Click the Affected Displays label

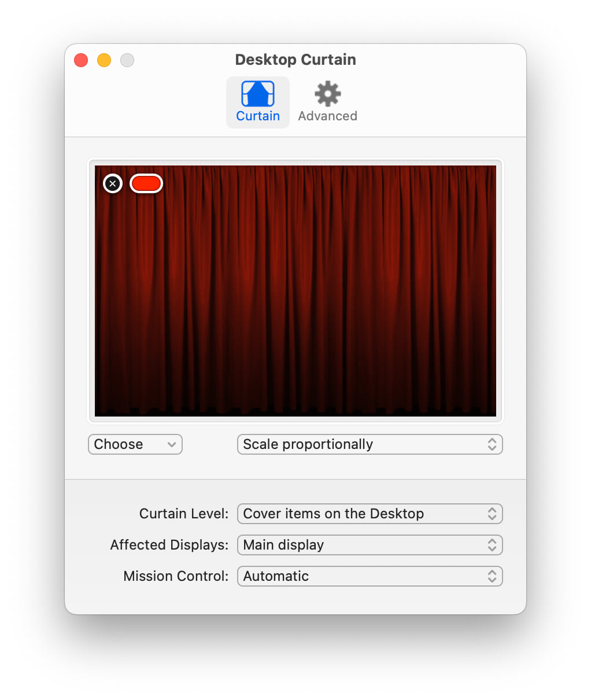[169, 545]
